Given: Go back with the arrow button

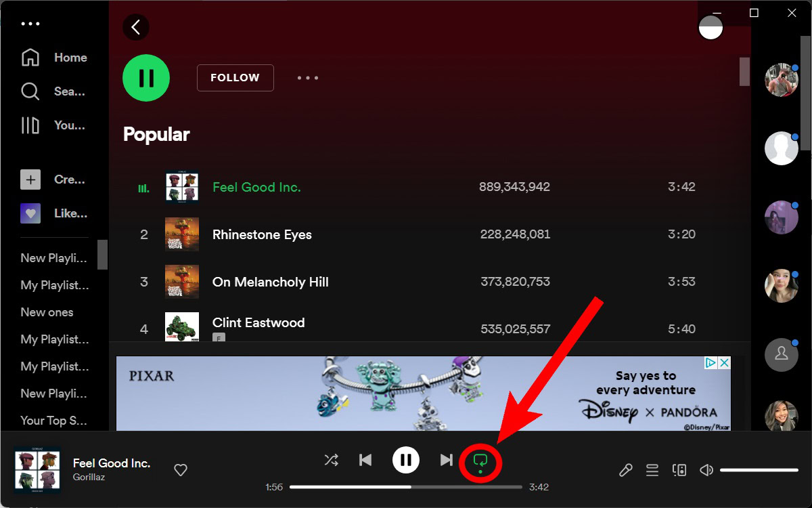Looking at the screenshot, I should click(x=136, y=27).
